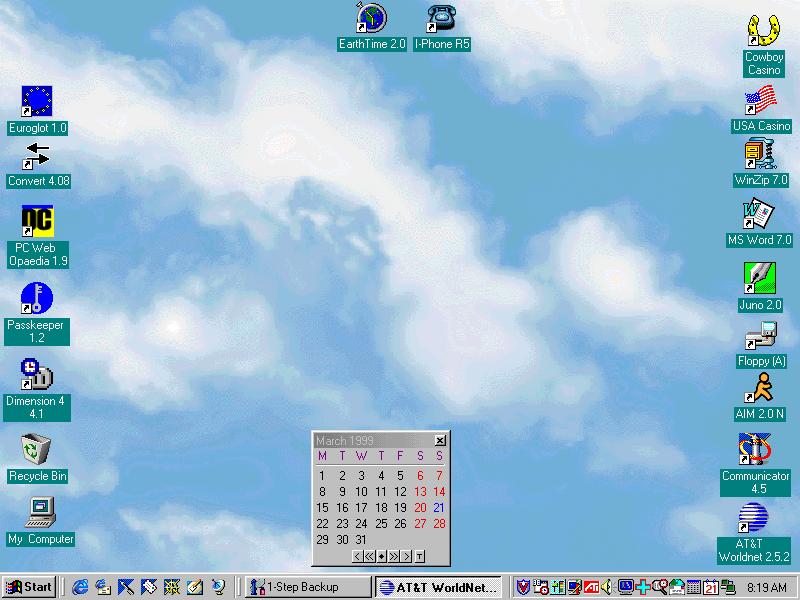Image resolution: width=800 pixels, height=600 pixels.
Task: Switch to the 1-Step Backup taskbar button
Action: pyautogui.click(x=306, y=587)
